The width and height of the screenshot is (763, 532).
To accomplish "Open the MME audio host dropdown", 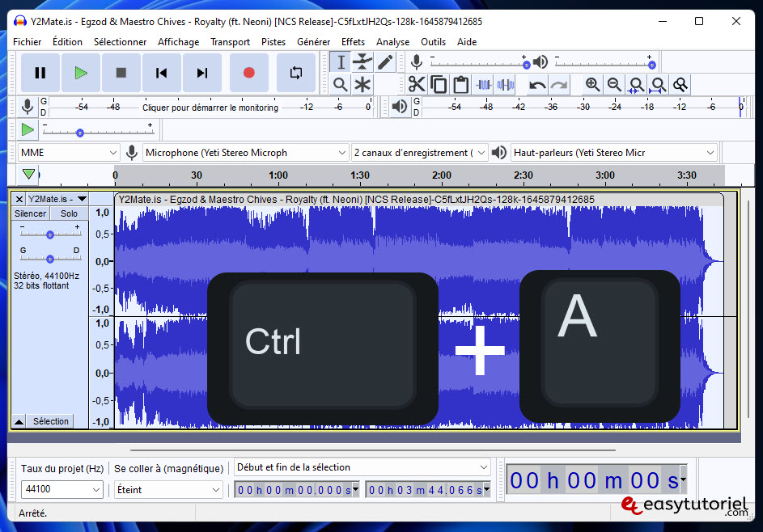I will pos(69,153).
